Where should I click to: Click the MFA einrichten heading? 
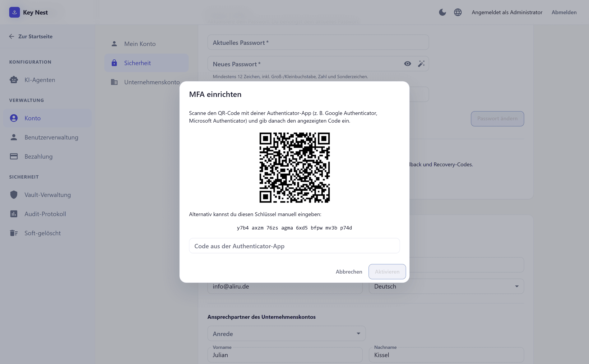[x=215, y=94]
